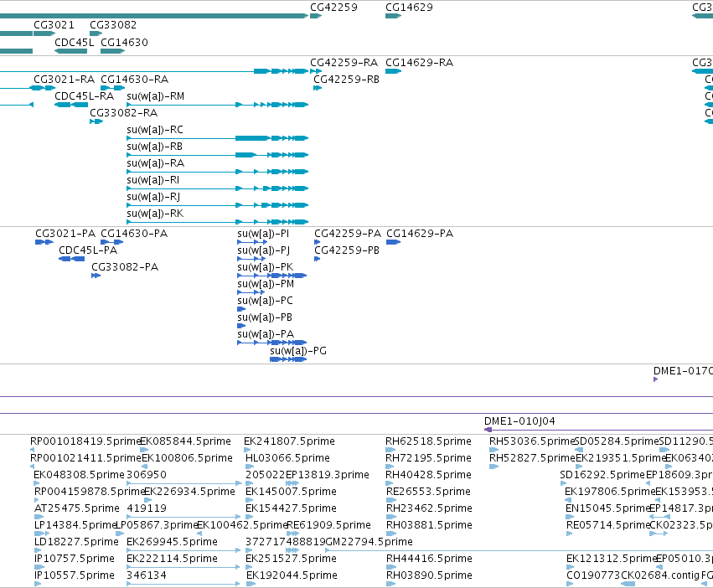Click EST RE26553.5prime
The image size is (713, 588).
(428, 492)
